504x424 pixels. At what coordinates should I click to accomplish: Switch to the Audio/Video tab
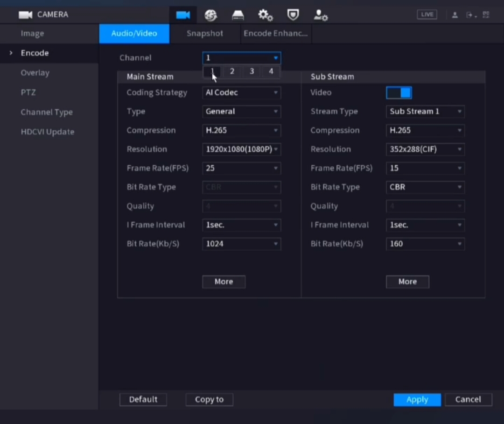click(x=134, y=34)
